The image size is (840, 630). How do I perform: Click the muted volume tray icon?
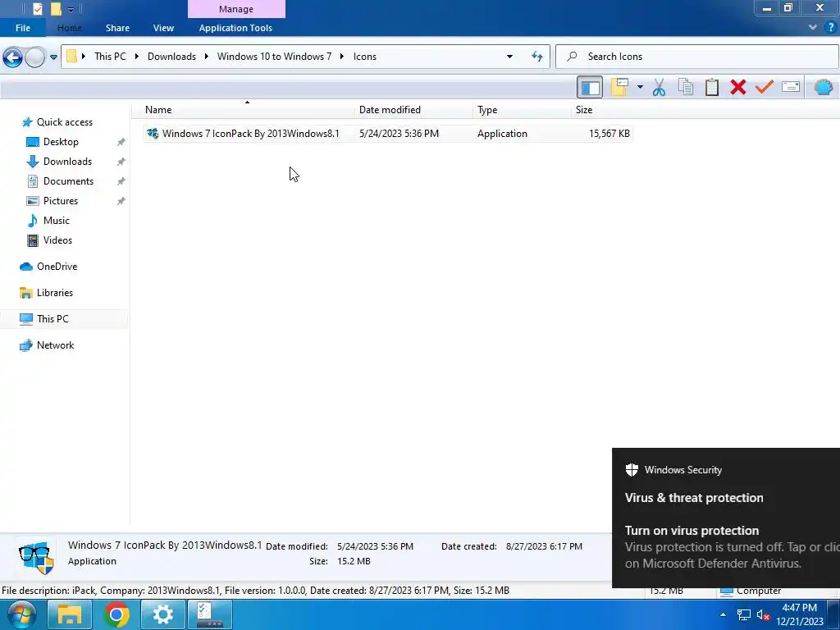tap(764, 615)
